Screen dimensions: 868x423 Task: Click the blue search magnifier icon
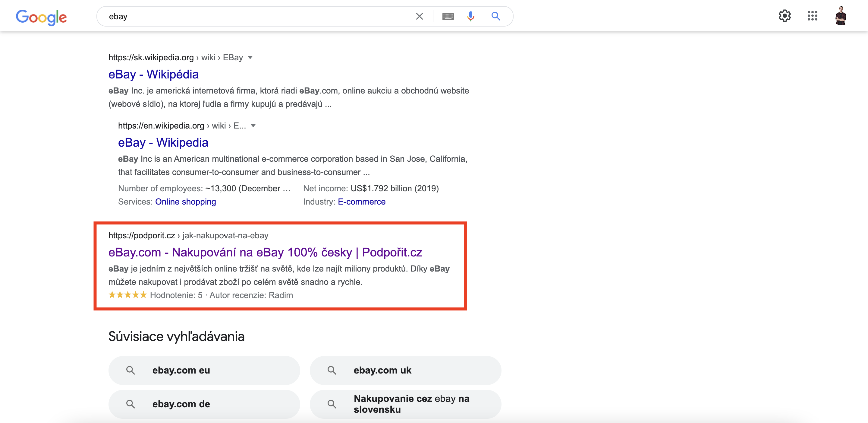click(495, 16)
